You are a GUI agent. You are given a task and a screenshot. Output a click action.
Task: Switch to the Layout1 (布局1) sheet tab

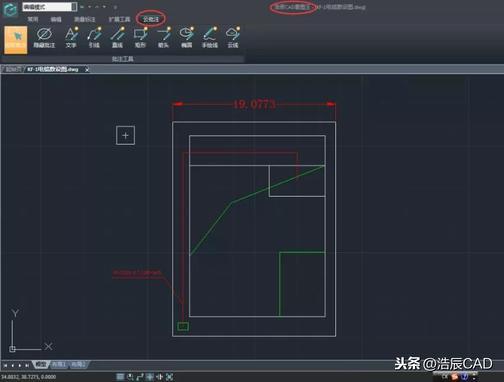click(x=59, y=365)
